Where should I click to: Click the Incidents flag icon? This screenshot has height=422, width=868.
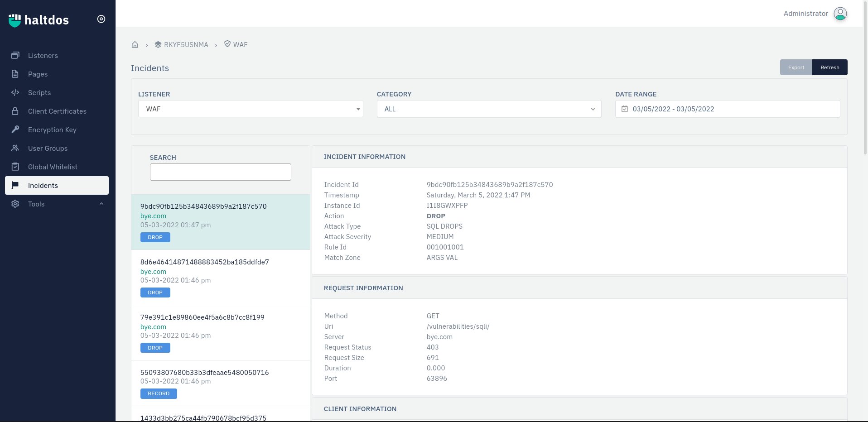(15, 185)
